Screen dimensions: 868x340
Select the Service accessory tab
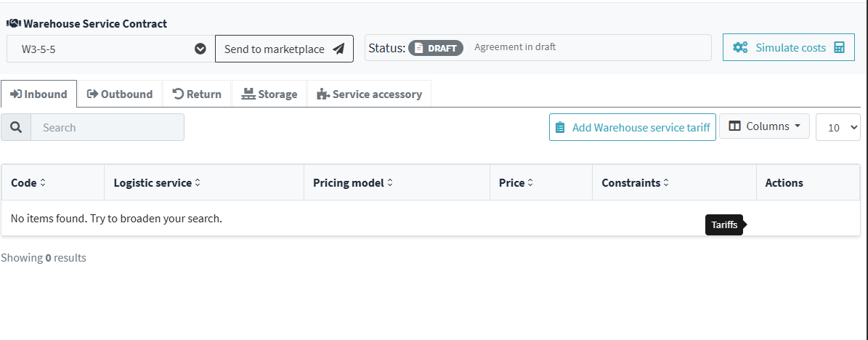tap(369, 94)
